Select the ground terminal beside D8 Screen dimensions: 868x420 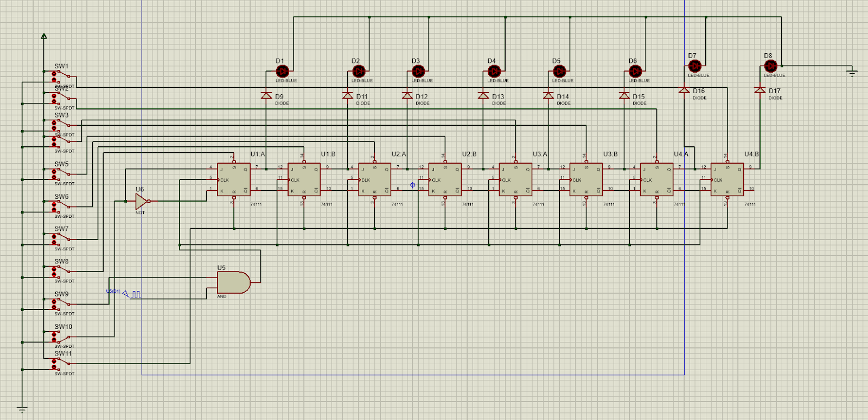coord(852,72)
